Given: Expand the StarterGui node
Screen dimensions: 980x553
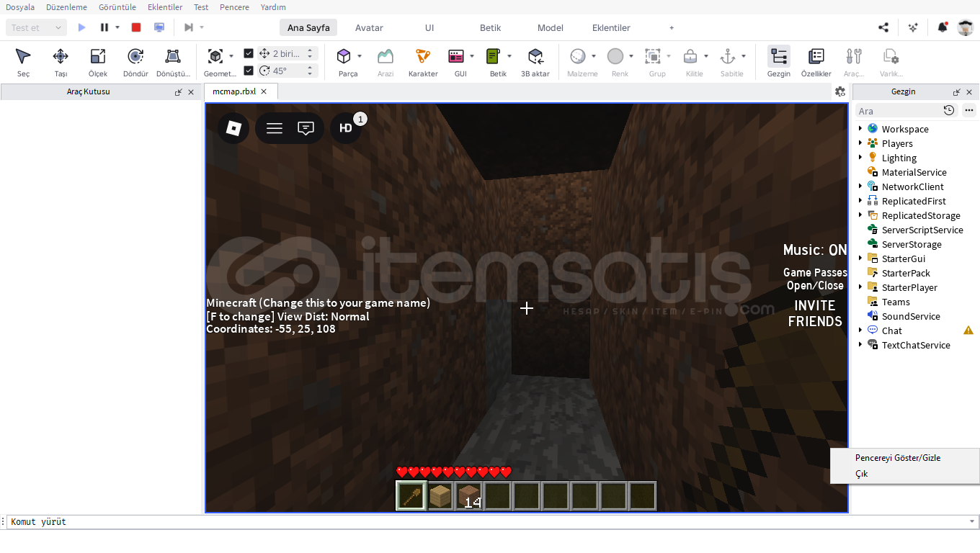Looking at the screenshot, I should coord(860,258).
